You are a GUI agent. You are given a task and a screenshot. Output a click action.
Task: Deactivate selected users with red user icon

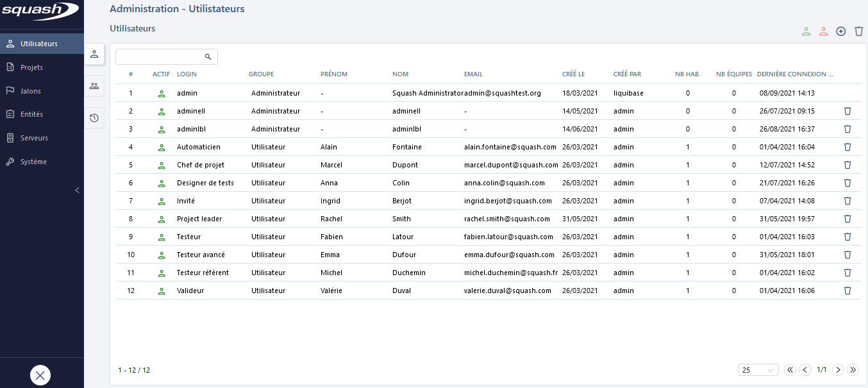click(x=824, y=30)
